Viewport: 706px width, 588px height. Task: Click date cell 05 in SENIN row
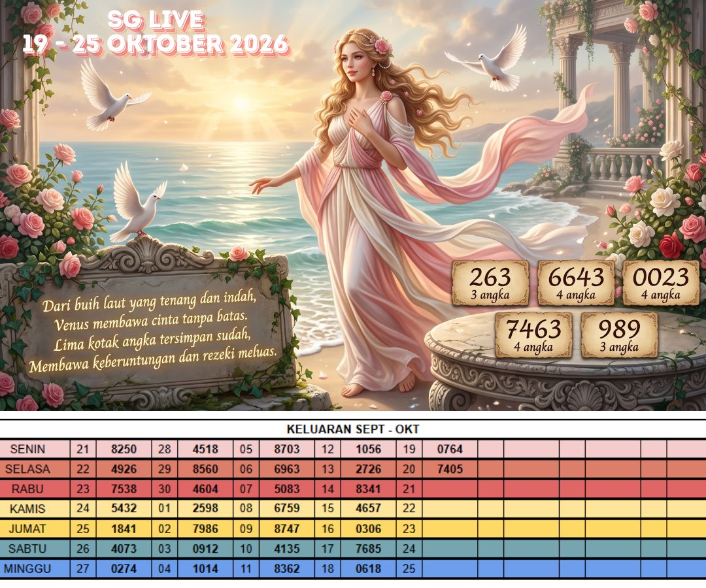[x=246, y=449]
